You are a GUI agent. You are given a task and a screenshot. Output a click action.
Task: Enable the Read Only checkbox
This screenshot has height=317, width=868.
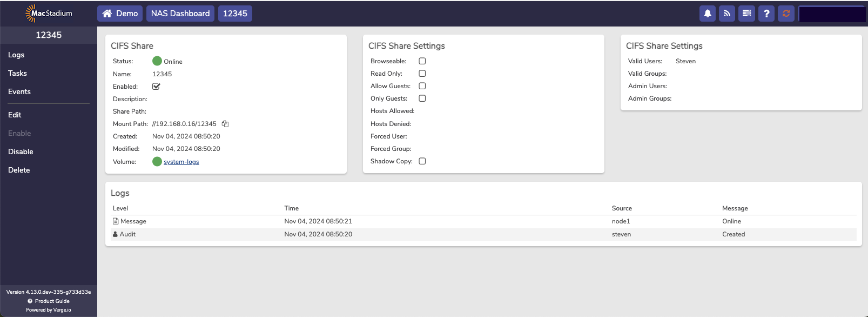click(x=422, y=74)
